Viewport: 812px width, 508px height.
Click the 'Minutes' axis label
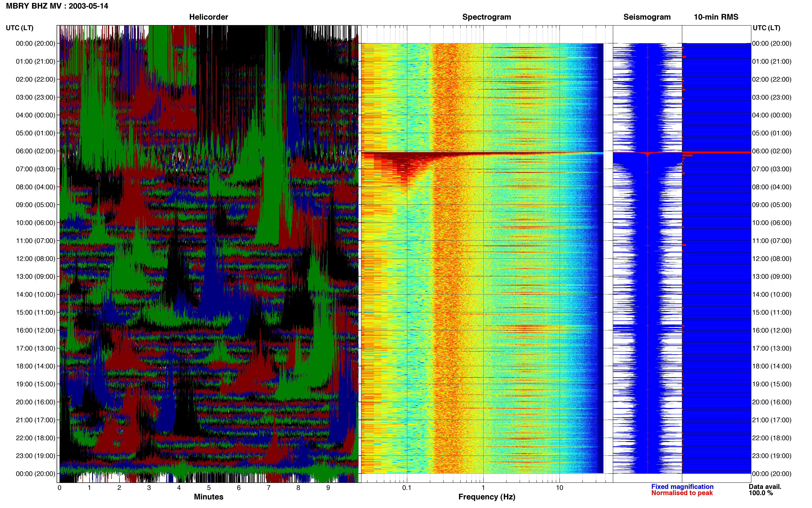[x=209, y=497]
